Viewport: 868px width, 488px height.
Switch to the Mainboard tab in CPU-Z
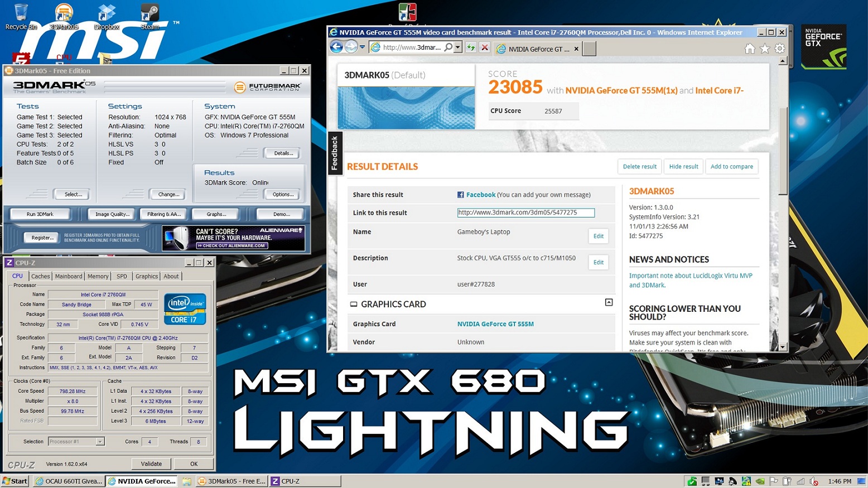[69, 277]
